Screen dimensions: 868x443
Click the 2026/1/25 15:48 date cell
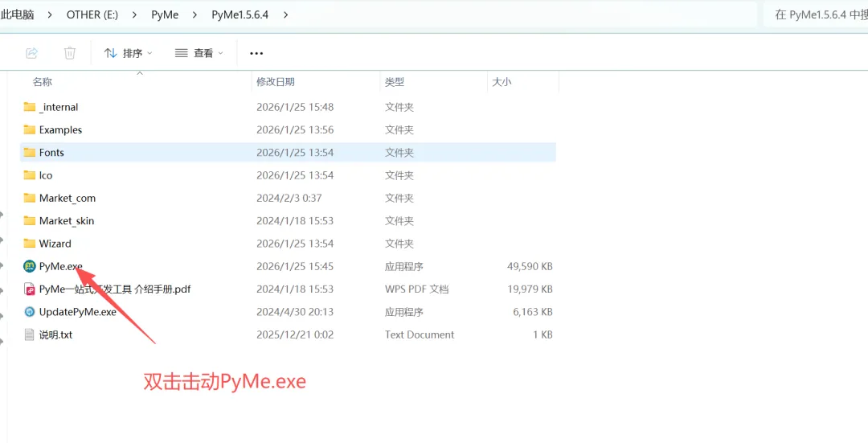[x=295, y=107]
